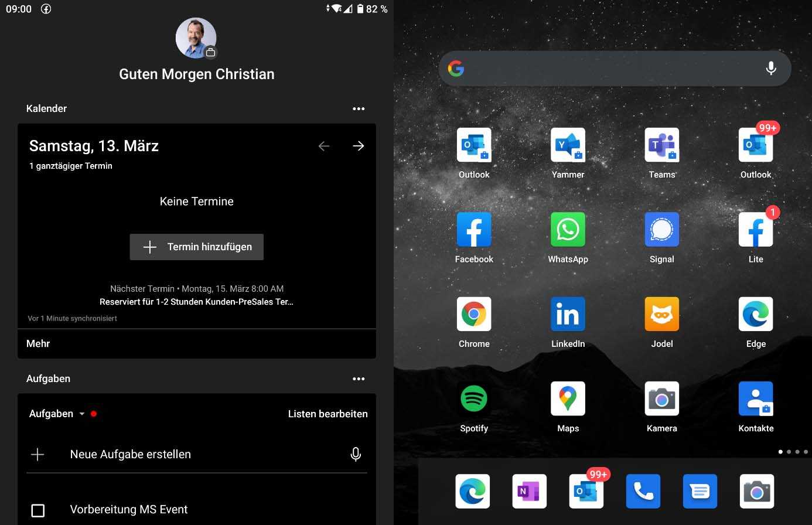Viewport: 812px width, 525px height.
Task: Tap the Google search bar
Action: click(615, 69)
